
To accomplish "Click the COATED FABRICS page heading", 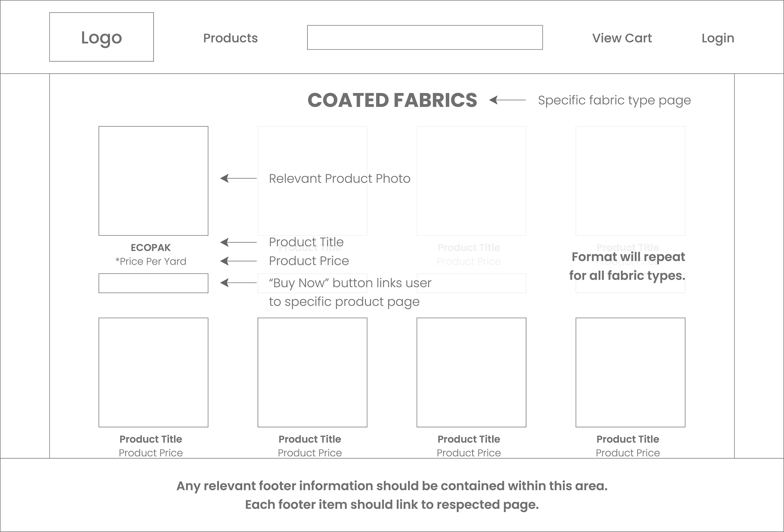I will pyautogui.click(x=392, y=100).
